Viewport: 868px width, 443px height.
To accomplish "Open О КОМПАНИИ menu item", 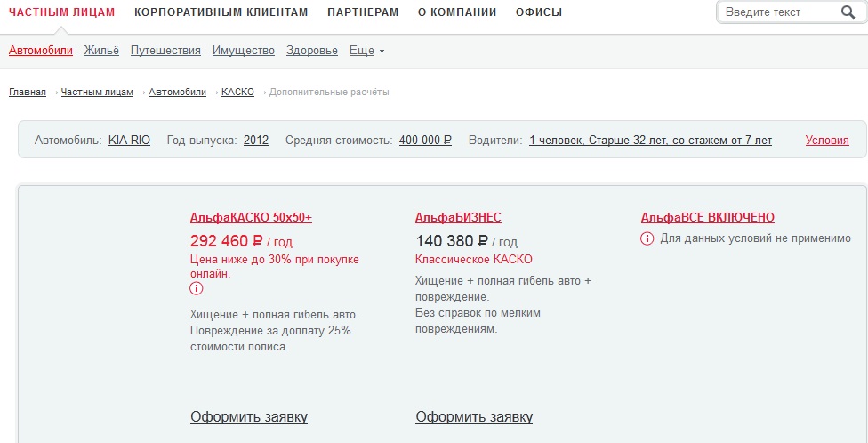I will click(457, 12).
